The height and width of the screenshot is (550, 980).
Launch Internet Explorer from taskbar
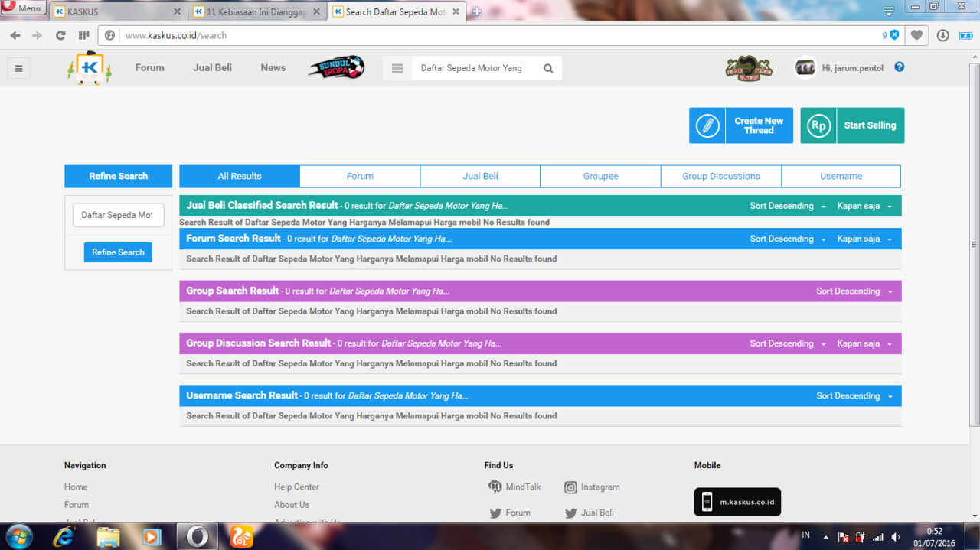pyautogui.click(x=64, y=536)
